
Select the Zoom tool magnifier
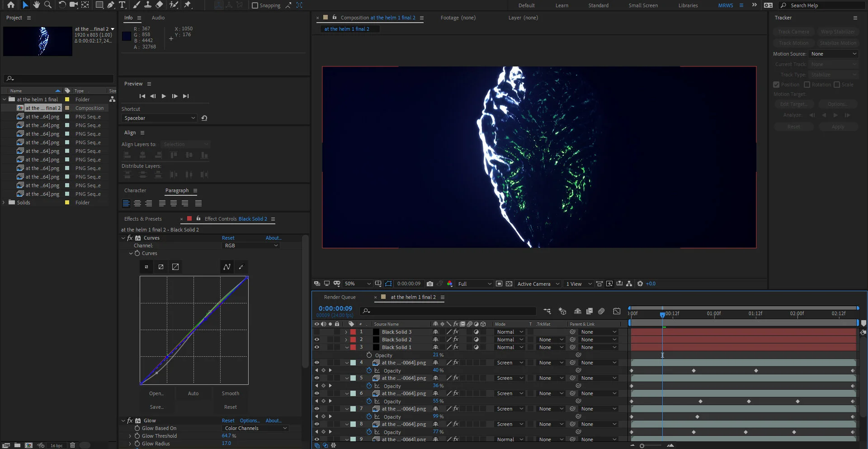[x=48, y=5]
